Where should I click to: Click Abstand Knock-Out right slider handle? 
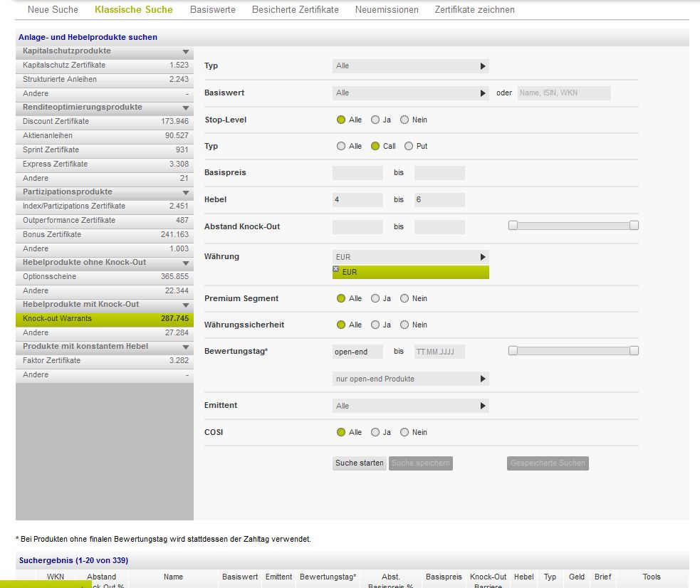(x=634, y=225)
